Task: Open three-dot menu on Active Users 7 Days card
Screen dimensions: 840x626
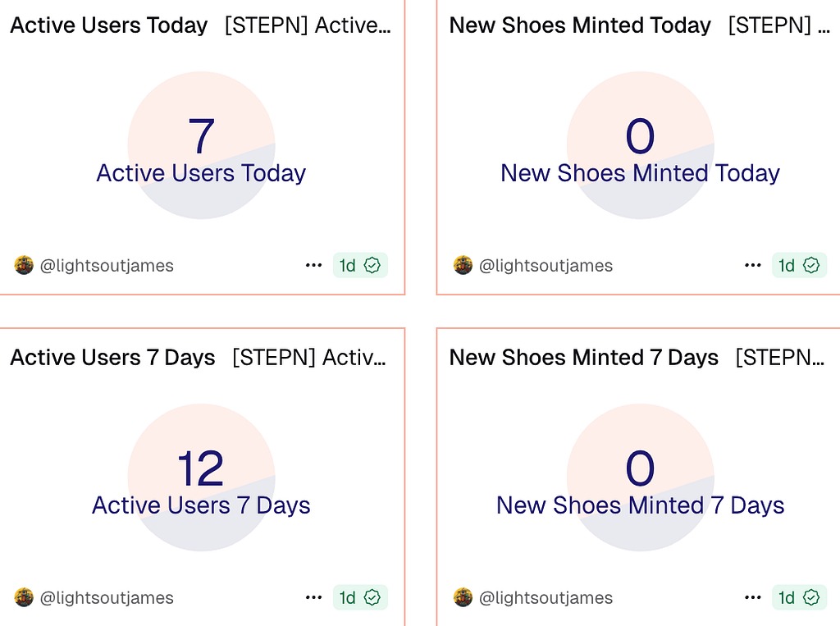Action: [313, 597]
